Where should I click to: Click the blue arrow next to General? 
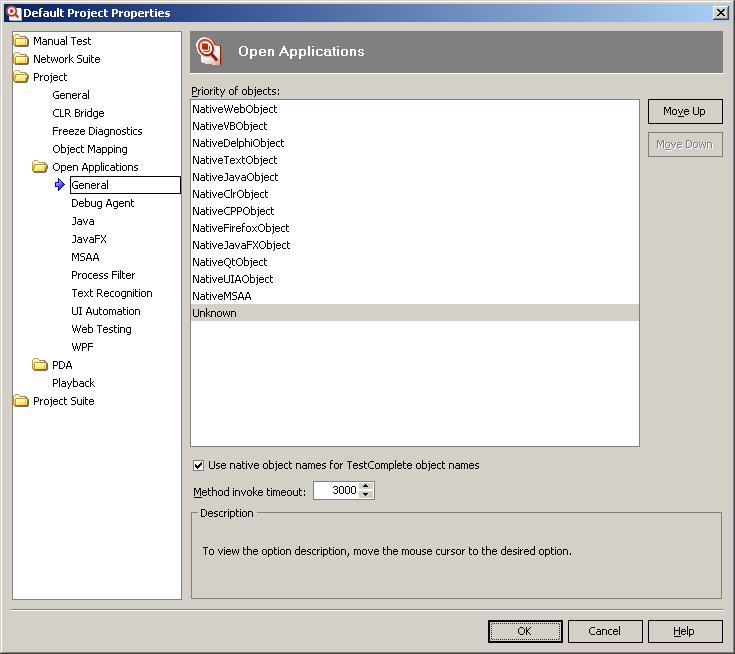coord(60,185)
